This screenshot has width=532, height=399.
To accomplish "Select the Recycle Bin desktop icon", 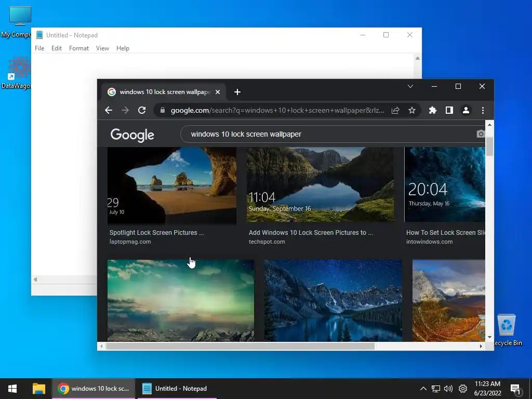I will 507,330.
